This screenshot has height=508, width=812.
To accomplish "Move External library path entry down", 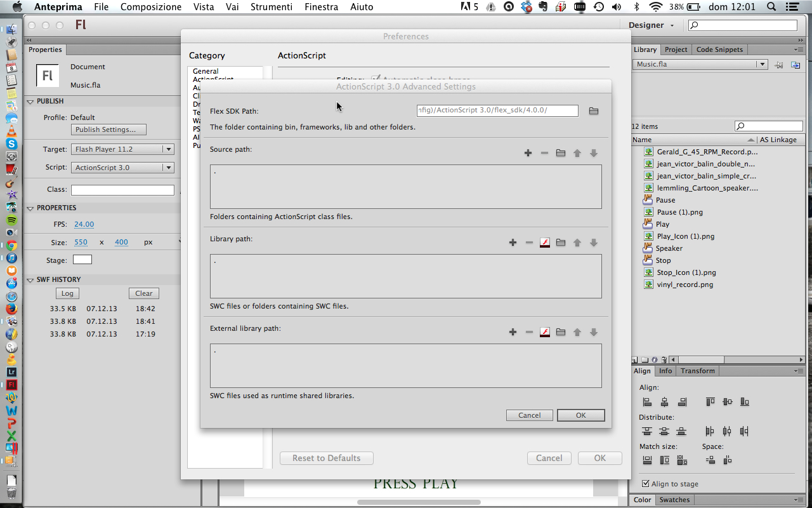I will coord(594,332).
